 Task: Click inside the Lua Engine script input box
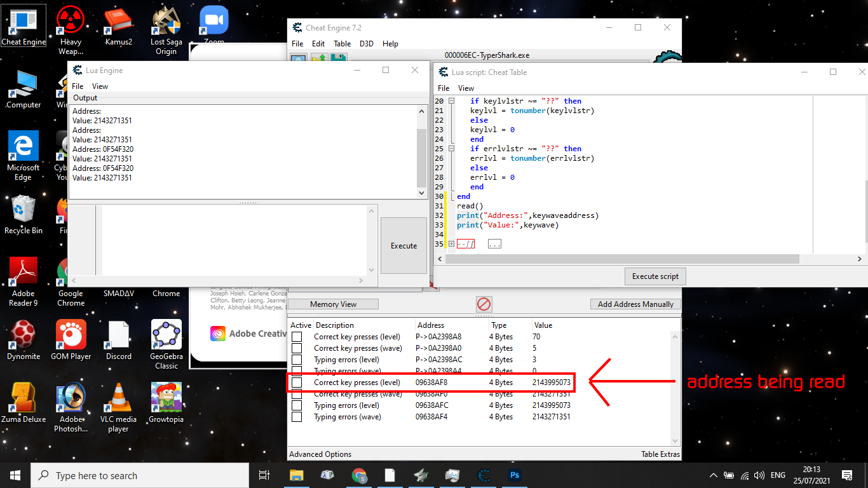[235, 240]
